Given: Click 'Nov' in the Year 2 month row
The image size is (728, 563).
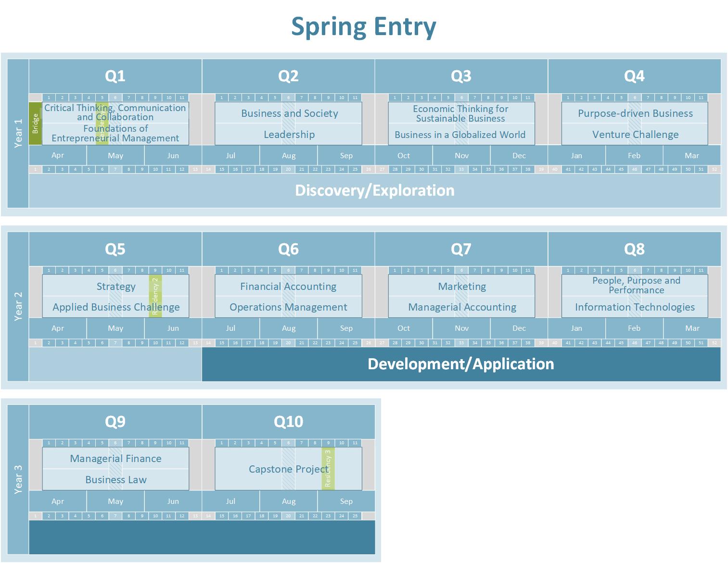Looking at the screenshot, I should coord(461,328).
